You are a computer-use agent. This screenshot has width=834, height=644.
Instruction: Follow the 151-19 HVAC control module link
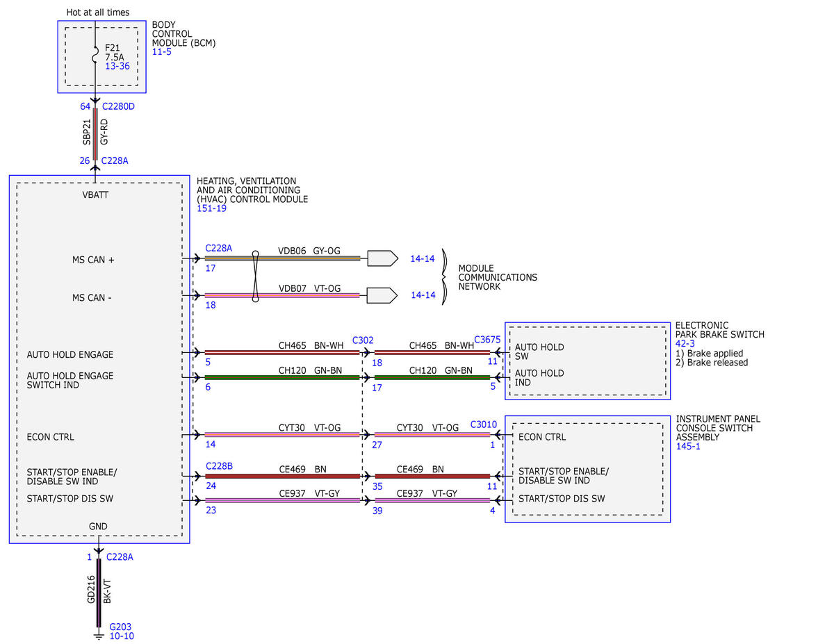click(x=211, y=208)
